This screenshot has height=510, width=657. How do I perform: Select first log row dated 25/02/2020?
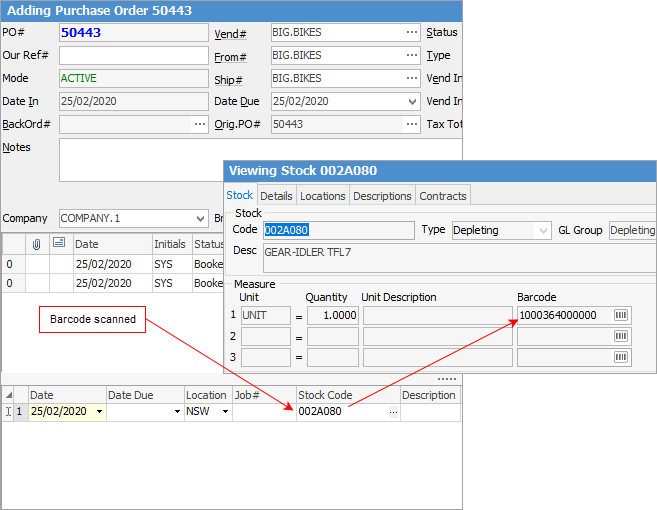coord(113,264)
